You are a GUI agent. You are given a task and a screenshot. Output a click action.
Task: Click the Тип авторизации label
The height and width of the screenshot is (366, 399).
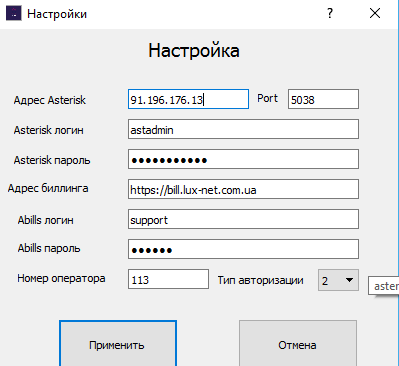tap(261, 280)
